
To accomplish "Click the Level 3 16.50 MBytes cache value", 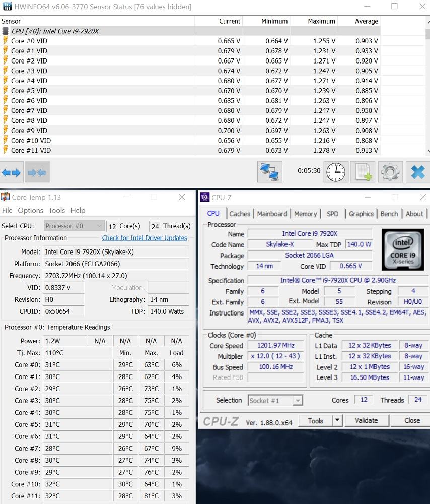I will pos(369,377).
